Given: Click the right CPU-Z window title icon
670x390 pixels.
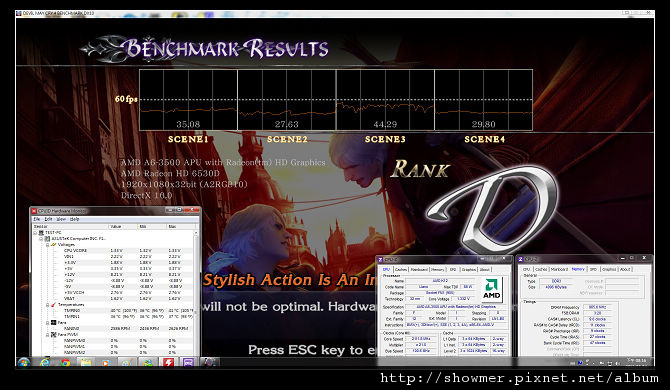Looking at the screenshot, I should click(521, 259).
